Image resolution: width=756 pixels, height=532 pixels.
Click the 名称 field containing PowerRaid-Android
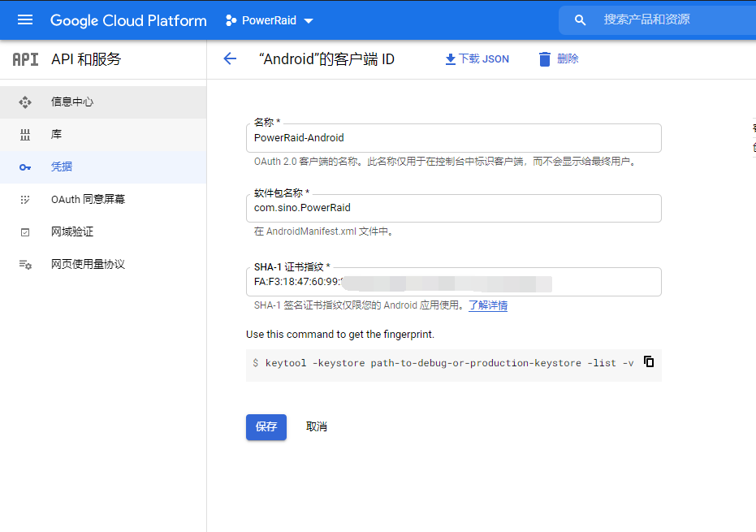coord(454,138)
